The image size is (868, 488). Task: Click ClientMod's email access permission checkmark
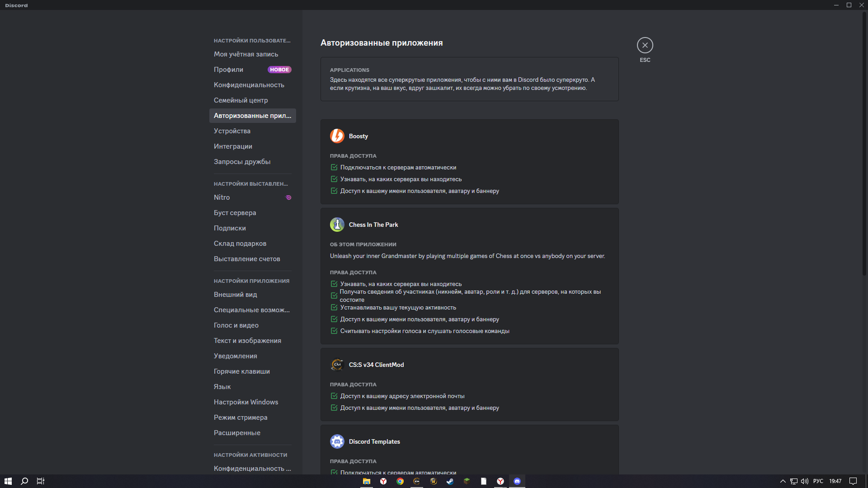click(334, 396)
